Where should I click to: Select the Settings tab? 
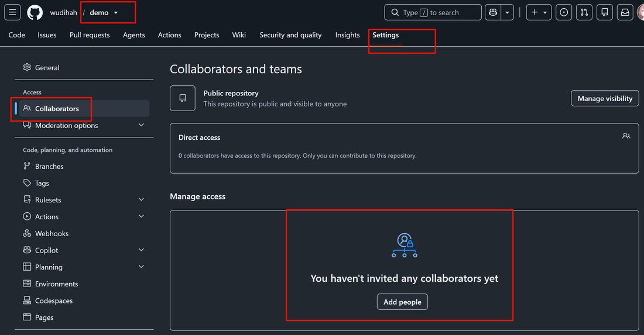tap(386, 35)
